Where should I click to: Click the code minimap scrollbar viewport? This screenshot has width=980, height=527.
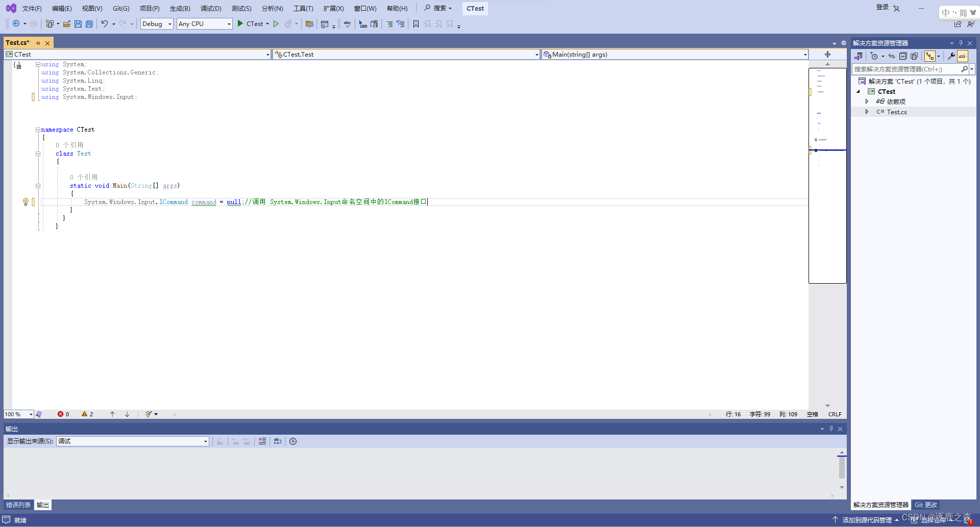827,175
